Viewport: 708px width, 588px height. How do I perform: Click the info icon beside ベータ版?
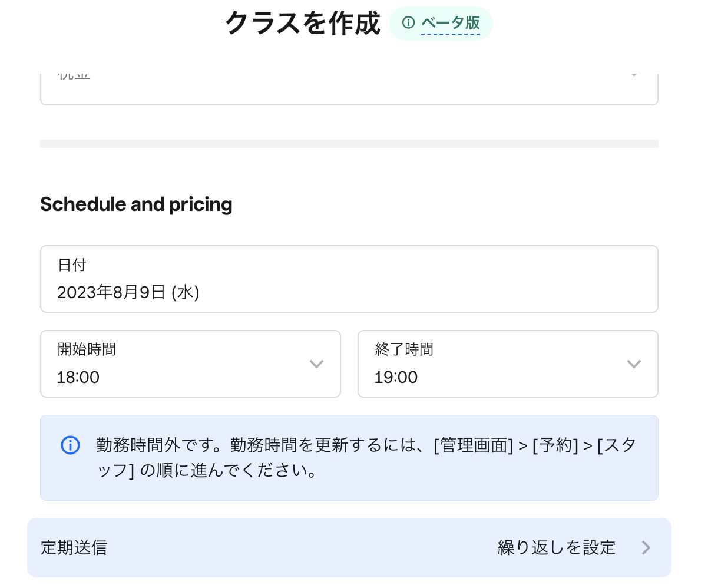click(x=408, y=23)
